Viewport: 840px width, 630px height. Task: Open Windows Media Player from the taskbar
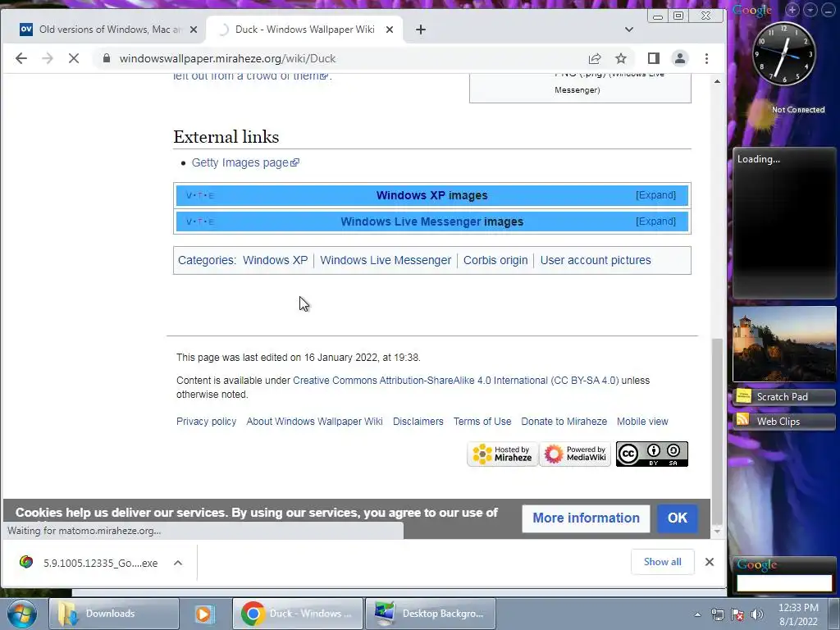coord(204,614)
